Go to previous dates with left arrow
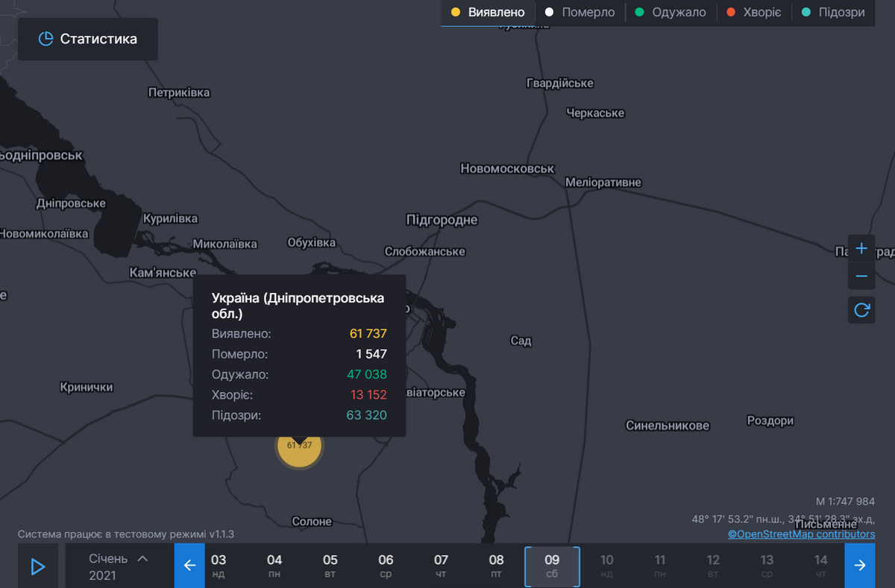The image size is (895, 588). coord(189,566)
